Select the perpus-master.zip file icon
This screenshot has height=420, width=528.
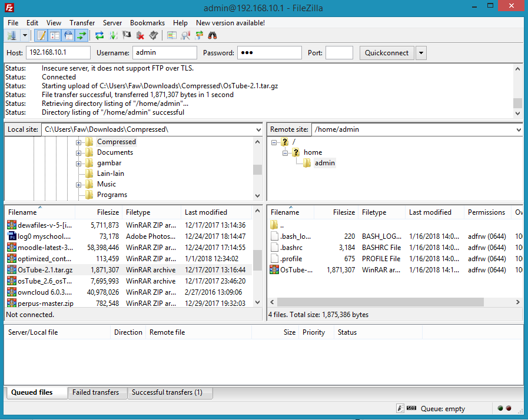coord(12,303)
